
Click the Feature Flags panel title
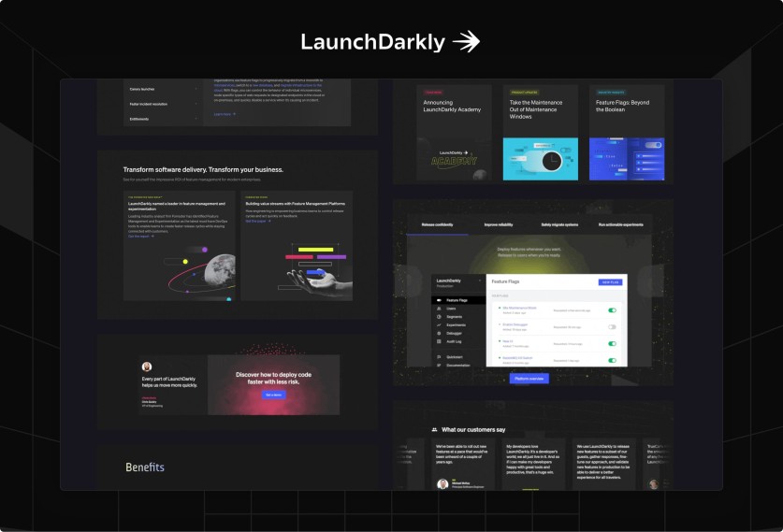pos(505,282)
